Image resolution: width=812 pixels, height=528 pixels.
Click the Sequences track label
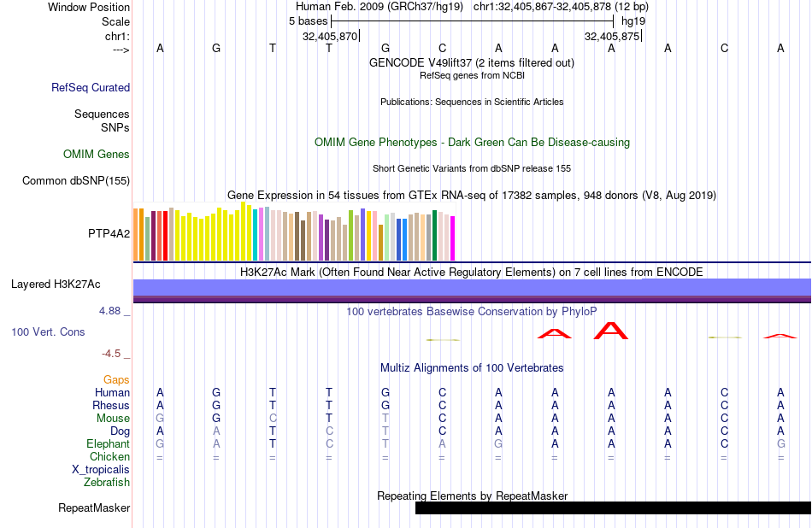tap(102, 114)
